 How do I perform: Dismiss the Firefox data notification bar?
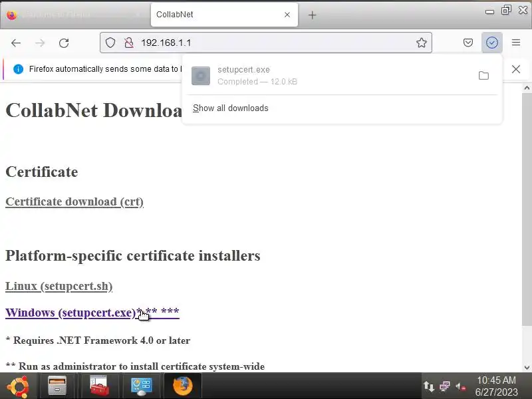tap(516, 69)
